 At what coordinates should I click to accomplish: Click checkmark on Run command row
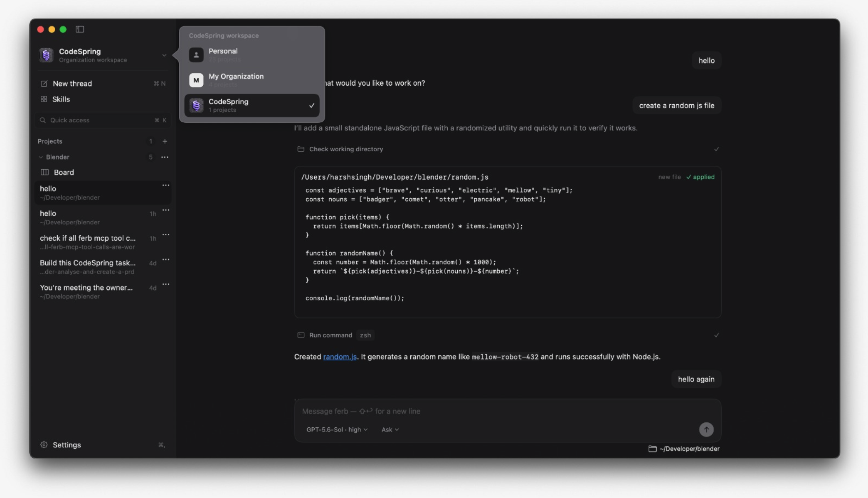click(716, 335)
